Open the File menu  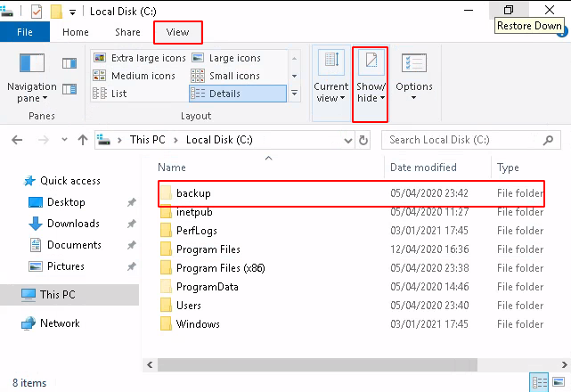coord(25,32)
